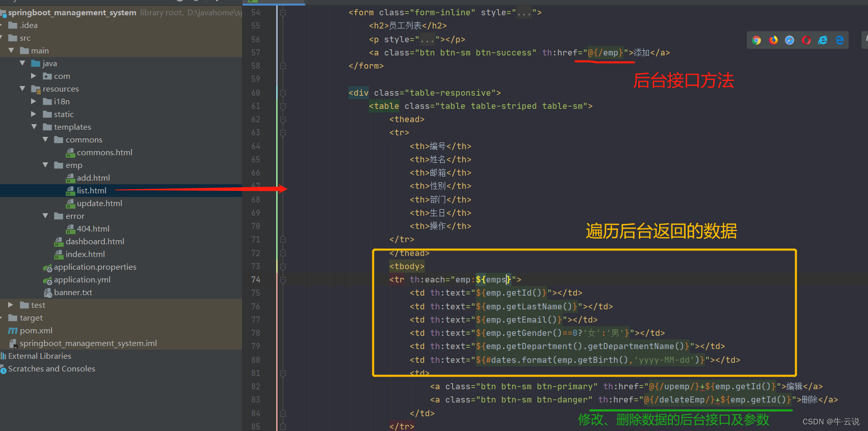868x431 pixels.
Task: Expand the test folder tree node
Action: pyautogui.click(x=11, y=305)
